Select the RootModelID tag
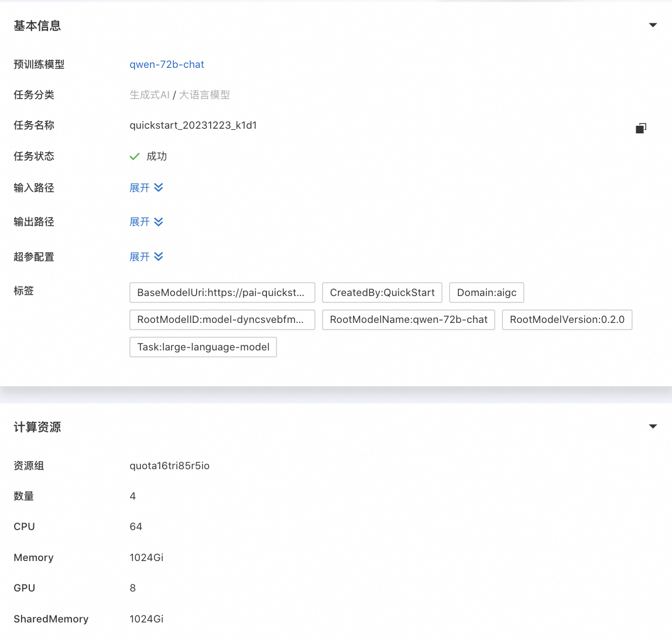The width and height of the screenshot is (672, 640). tap(222, 319)
